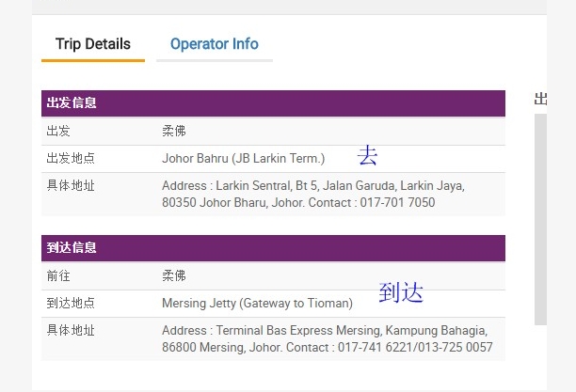This screenshot has height=392, width=576.
Task: Click 具体地址 label under departure info
Action: pyautogui.click(x=71, y=186)
